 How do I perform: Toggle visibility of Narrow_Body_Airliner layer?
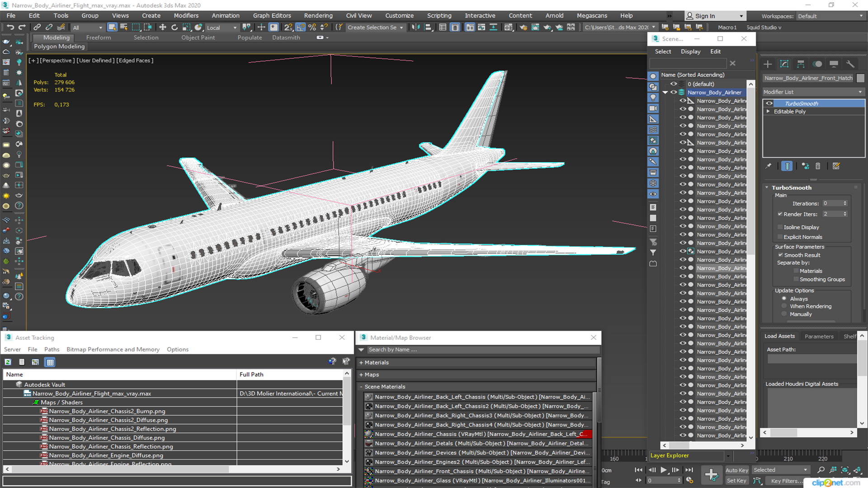[674, 92]
